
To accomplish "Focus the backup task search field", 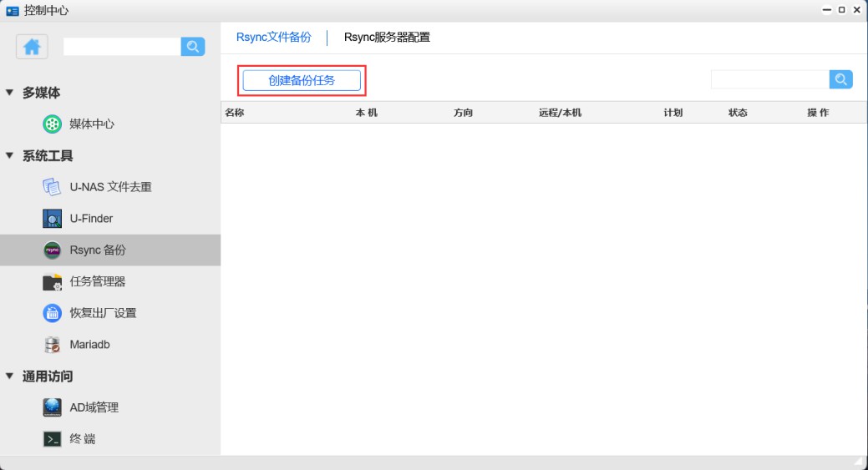I will [769, 79].
